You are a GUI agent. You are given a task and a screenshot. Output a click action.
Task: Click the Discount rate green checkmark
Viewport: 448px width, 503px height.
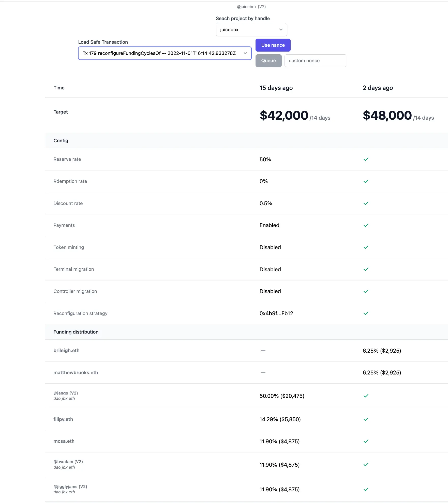pyautogui.click(x=366, y=203)
